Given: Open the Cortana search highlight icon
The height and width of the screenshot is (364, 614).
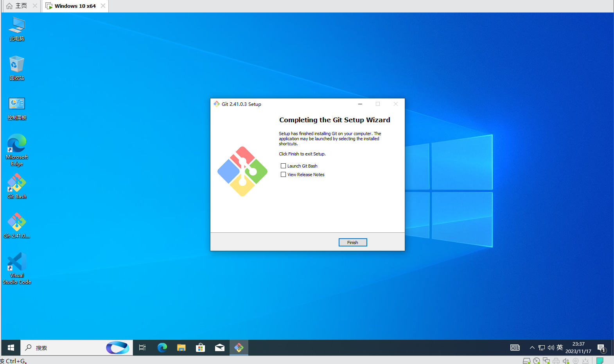Looking at the screenshot, I should coord(117,348).
